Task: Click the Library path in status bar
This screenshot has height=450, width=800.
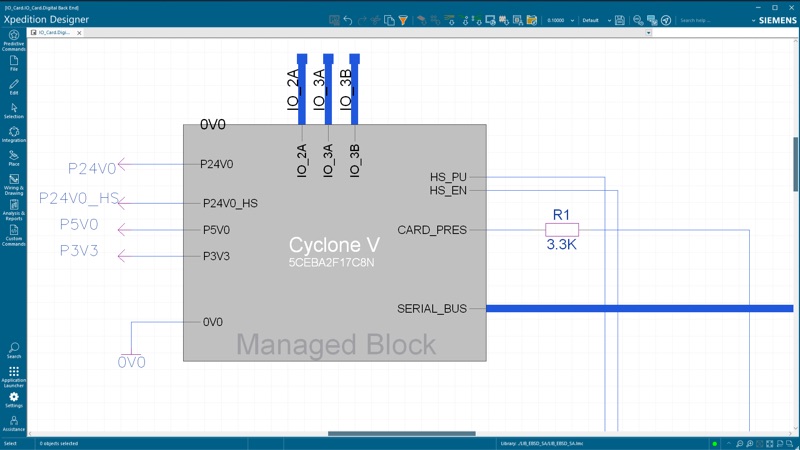Action: pos(542,444)
